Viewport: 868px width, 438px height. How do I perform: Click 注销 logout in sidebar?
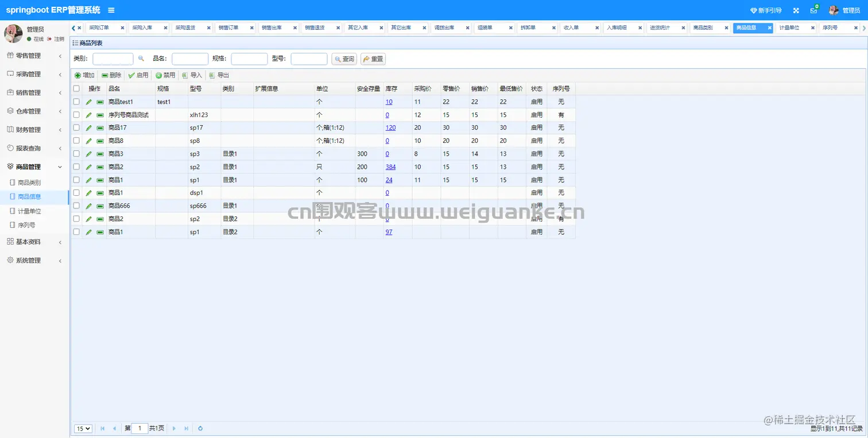click(56, 38)
